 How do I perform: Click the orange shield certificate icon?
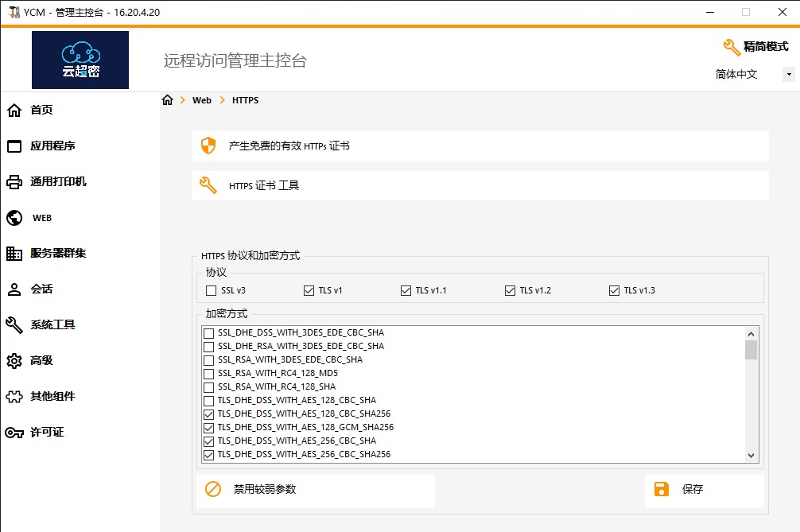coord(208,146)
